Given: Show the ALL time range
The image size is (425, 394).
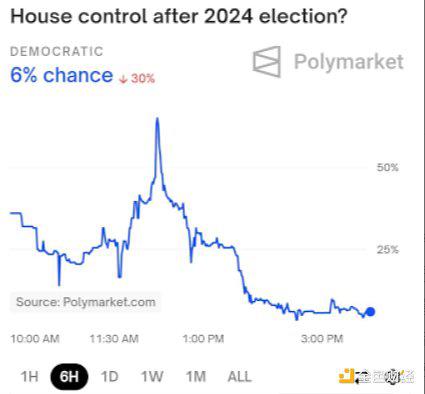Looking at the screenshot, I should point(239,377).
